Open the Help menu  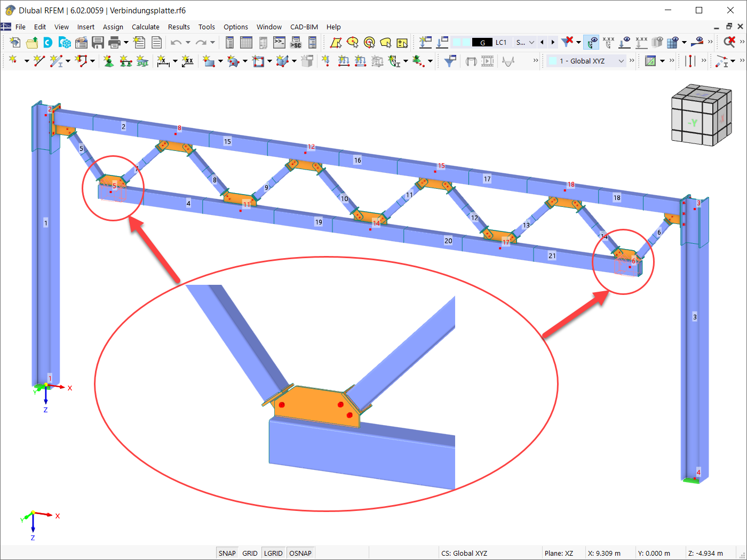[333, 27]
